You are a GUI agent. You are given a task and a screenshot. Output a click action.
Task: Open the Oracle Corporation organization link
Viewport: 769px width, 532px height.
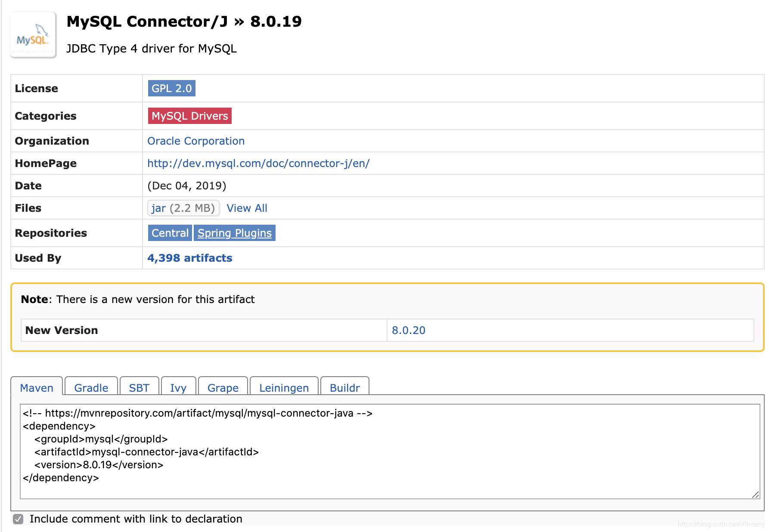196,141
